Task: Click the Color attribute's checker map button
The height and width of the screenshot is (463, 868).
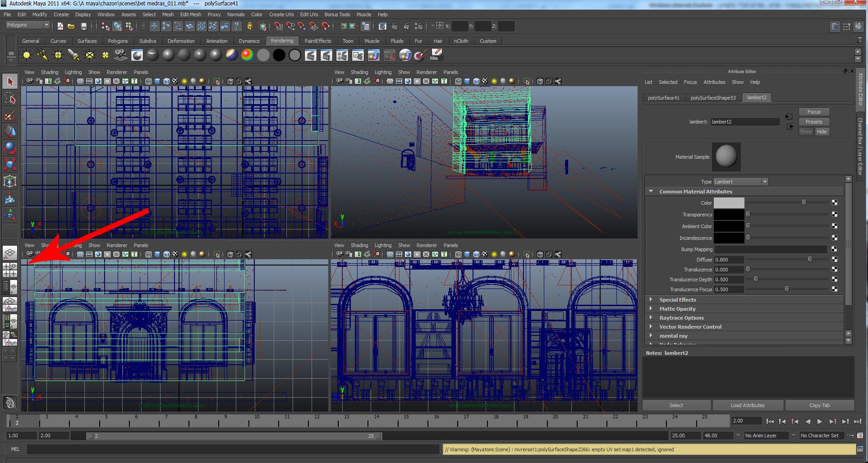Action: pyautogui.click(x=834, y=203)
